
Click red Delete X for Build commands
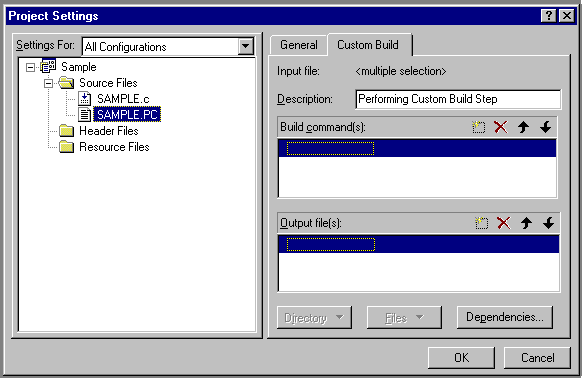click(x=501, y=127)
